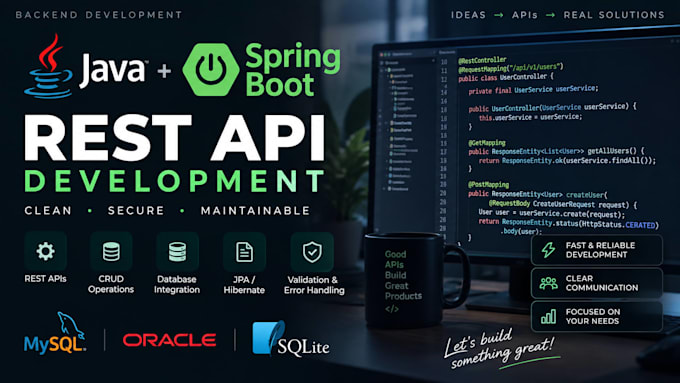
Task: Click the word SECURE under the headline
Action: (136, 211)
